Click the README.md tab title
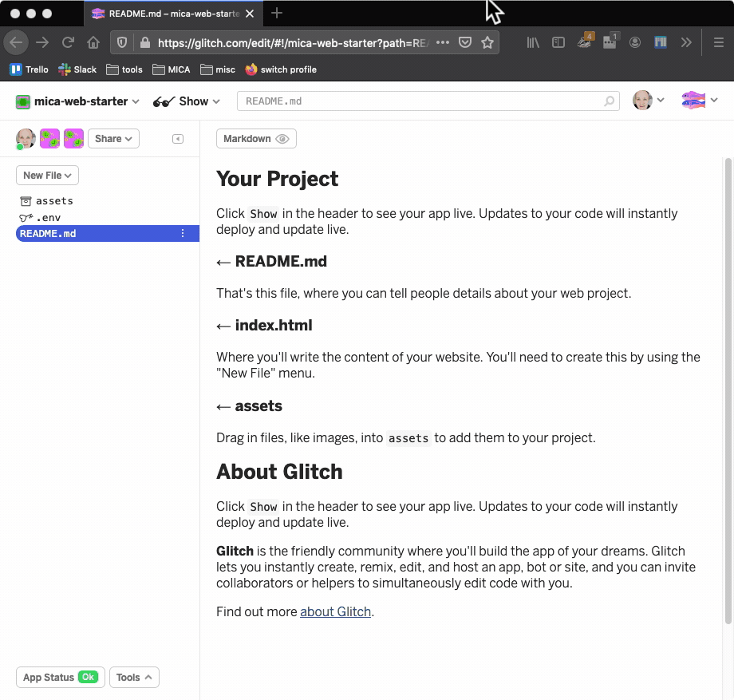This screenshot has width=734, height=700. coord(174,14)
